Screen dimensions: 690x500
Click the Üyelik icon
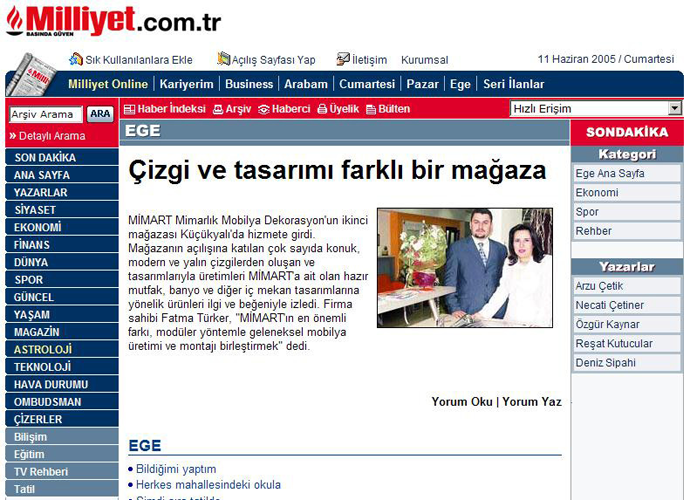click(323, 109)
